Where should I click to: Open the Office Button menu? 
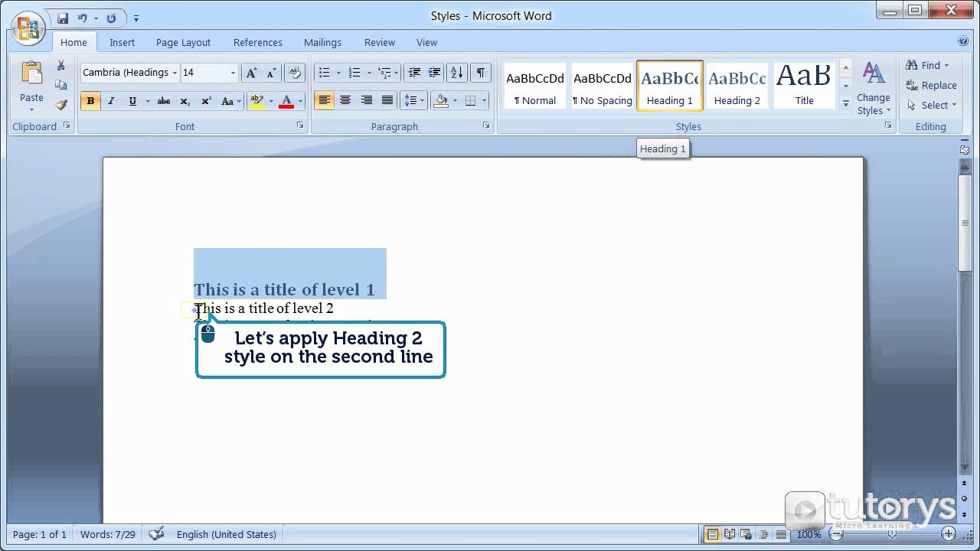(x=28, y=28)
